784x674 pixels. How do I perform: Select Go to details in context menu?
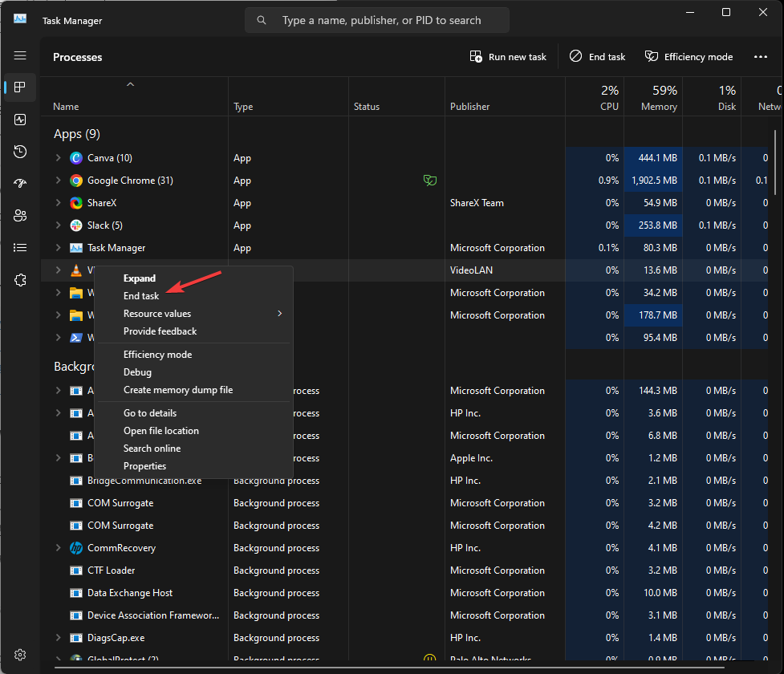click(150, 413)
